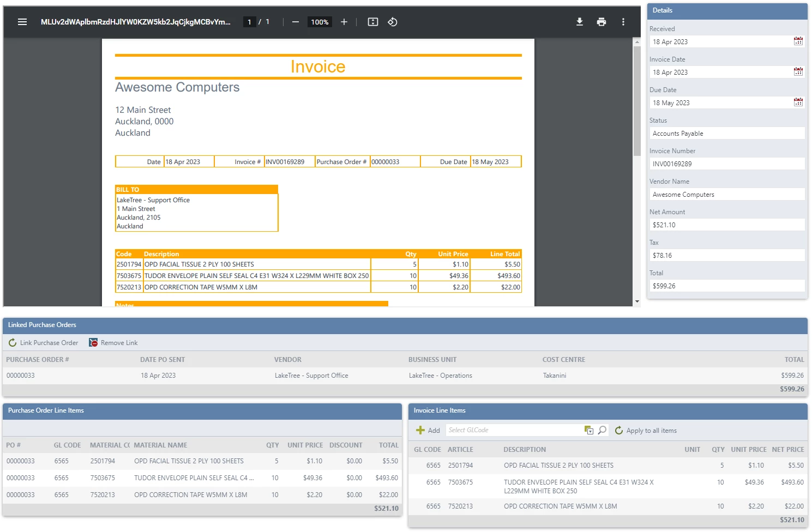
Task: Select invoice line TUDOR ENVELOPE description
Action: point(579,487)
